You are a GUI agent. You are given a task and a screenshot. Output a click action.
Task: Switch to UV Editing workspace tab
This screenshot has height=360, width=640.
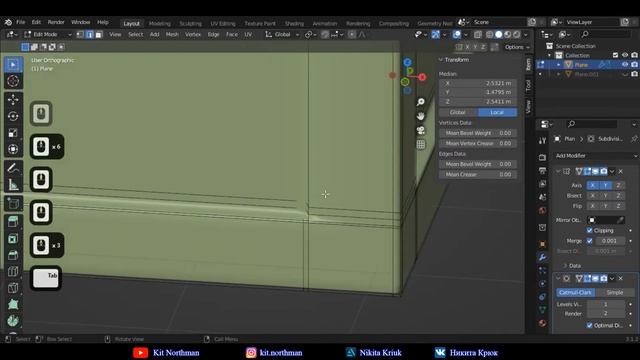(223, 24)
